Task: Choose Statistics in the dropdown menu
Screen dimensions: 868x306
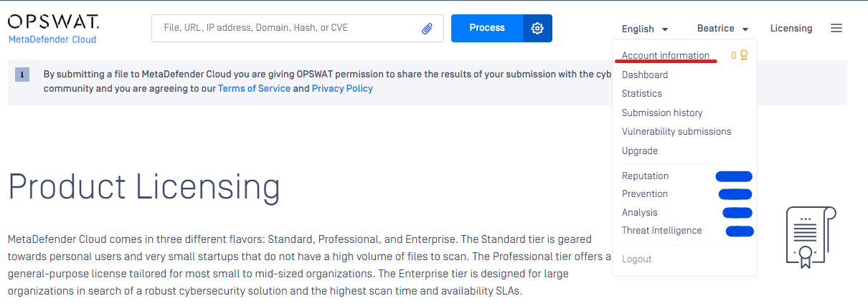Action: tap(642, 93)
